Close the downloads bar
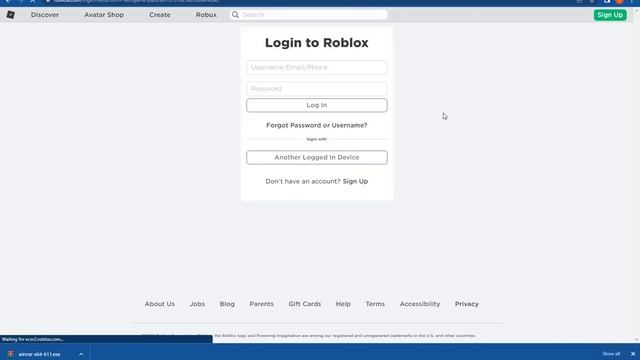This screenshot has width=640, height=360. 633,354
